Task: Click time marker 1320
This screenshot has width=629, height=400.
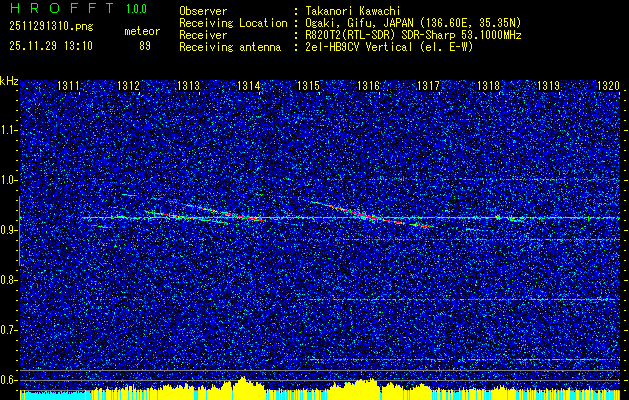Action: click(609, 85)
